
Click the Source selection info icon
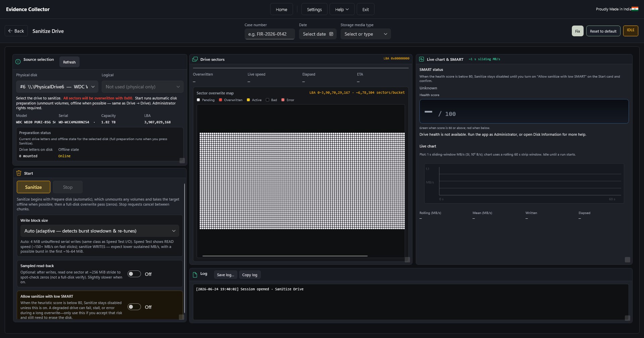[x=18, y=62]
